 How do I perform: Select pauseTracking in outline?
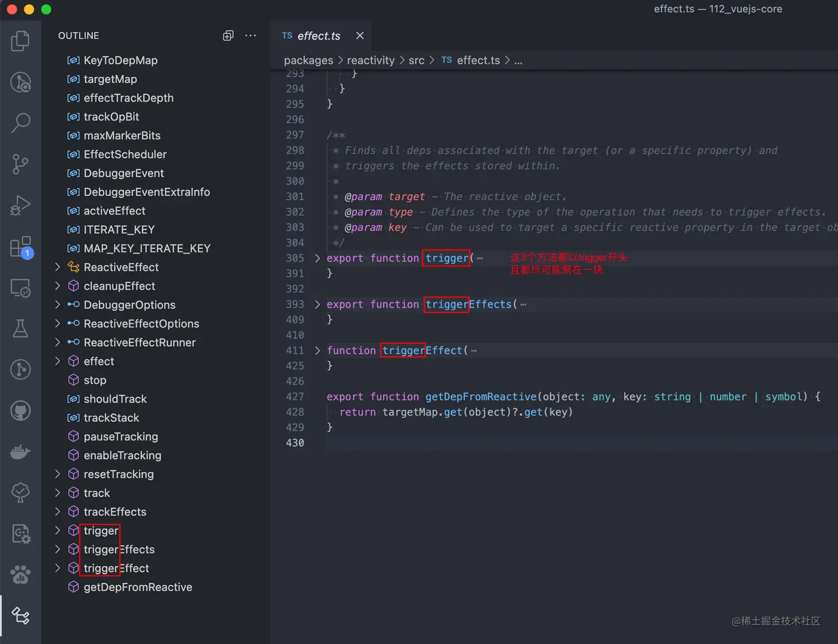(x=121, y=437)
